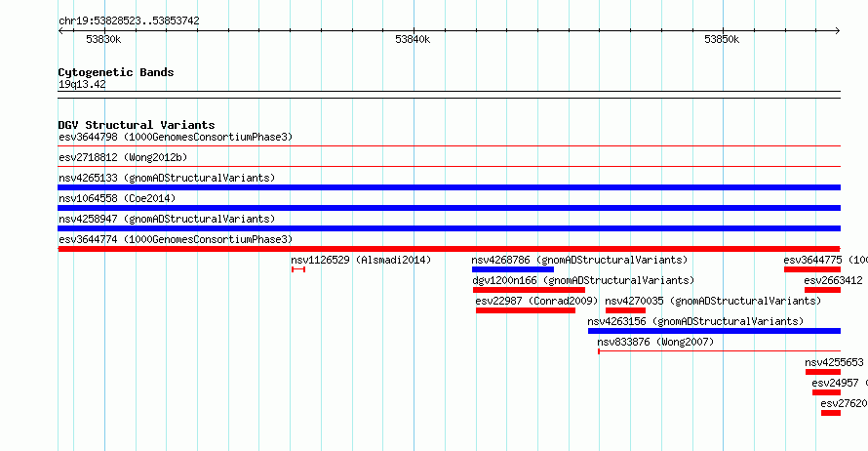This screenshot has width=868, height=451.
Task: Click the blue bar under nsv4268786
Action: coord(513,269)
